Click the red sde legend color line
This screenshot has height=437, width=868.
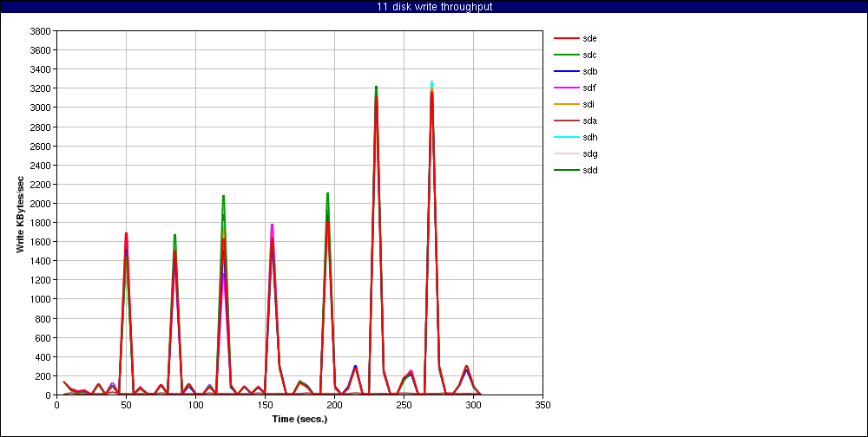tap(566, 38)
